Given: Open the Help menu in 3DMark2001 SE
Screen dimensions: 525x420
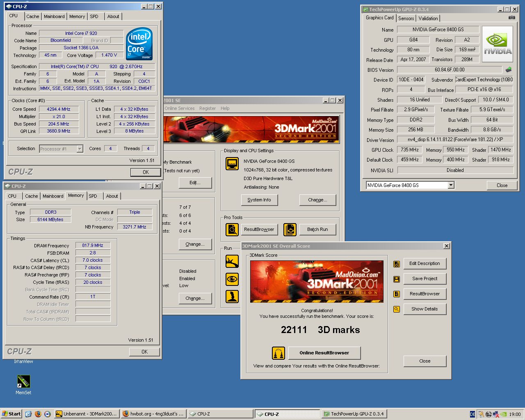Looking at the screenshot, I should pos(225,108).
